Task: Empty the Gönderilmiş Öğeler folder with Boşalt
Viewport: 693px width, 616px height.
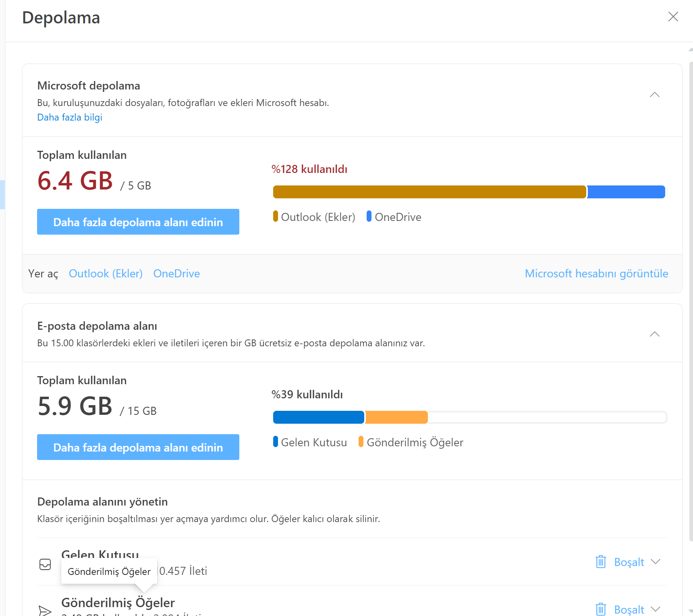Action: [x=629, y=610]
